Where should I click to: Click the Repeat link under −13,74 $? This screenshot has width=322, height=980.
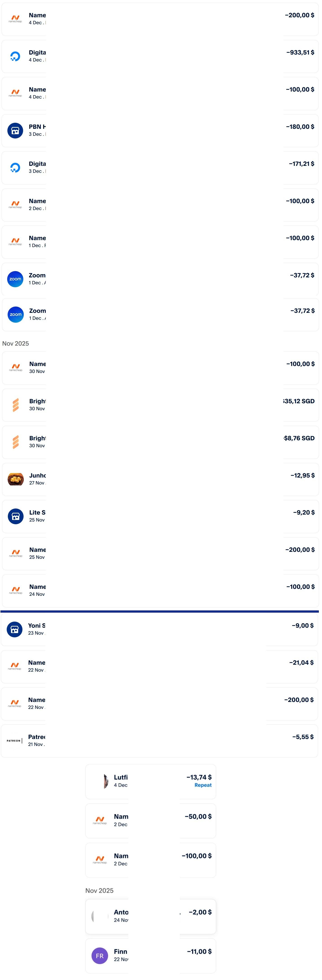tap(203, 785)
